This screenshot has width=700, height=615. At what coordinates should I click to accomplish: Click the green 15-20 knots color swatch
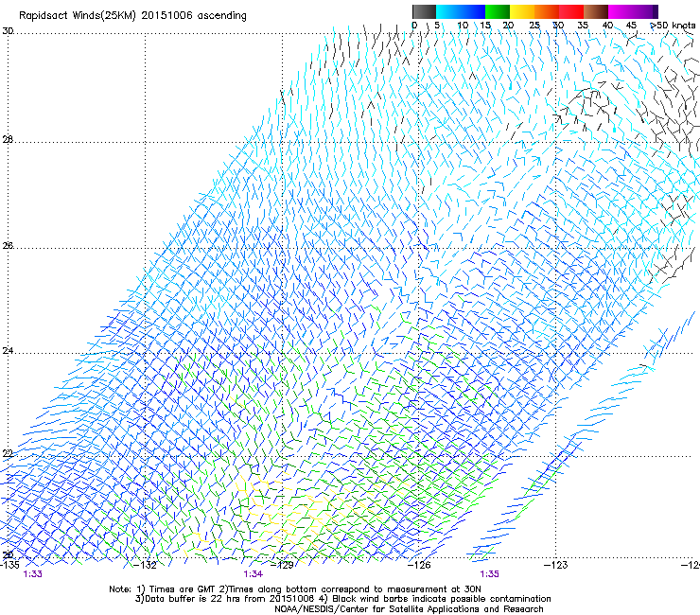pos(498,11)
